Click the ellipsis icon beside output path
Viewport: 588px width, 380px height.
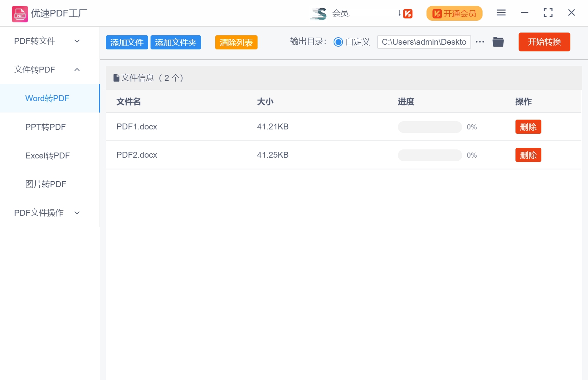pos(480,42)
